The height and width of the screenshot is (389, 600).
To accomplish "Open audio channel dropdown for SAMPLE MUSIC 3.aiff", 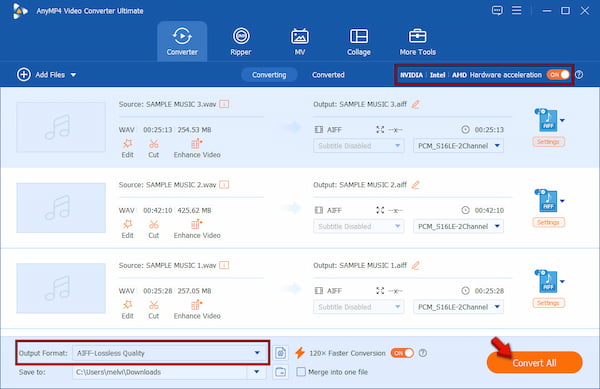I will tap(458, 146).
